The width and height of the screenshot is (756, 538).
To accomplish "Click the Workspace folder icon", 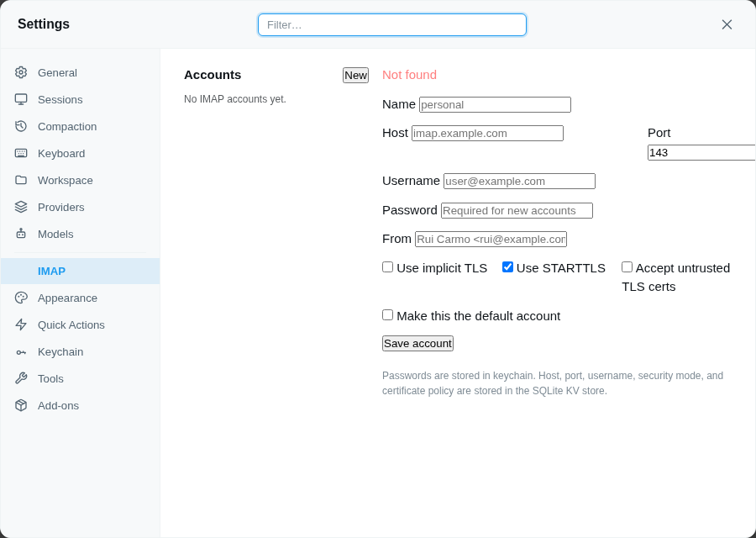I will 21,181.
